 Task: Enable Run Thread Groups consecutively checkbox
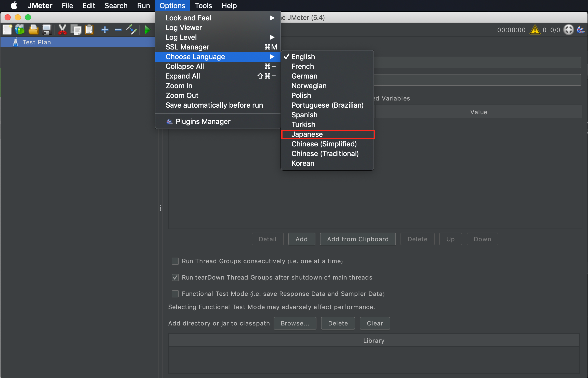pyautogui.click(x=175, y=261)
